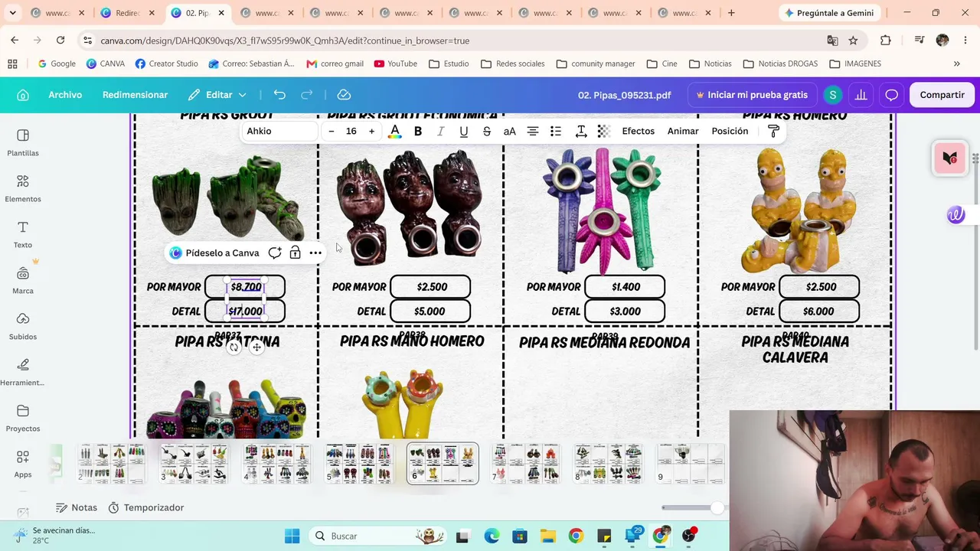Screen dimensions: 980x551
Task: Toggle italic formatting
Action: (440, 132)
